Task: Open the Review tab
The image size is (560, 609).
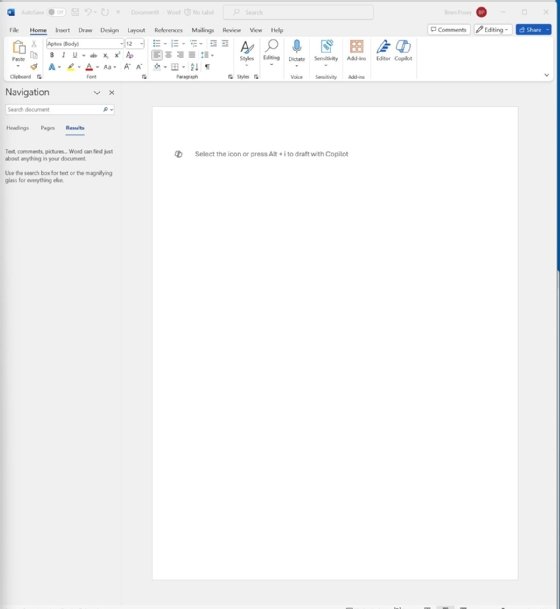Action: pyautogui.click(x=231, y=30)
